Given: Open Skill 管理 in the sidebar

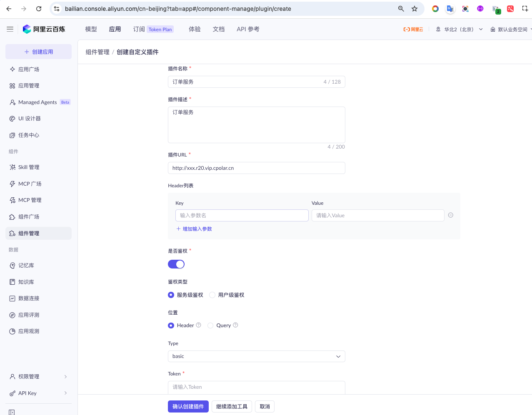Looking at the screenshot, I should 38,167.
